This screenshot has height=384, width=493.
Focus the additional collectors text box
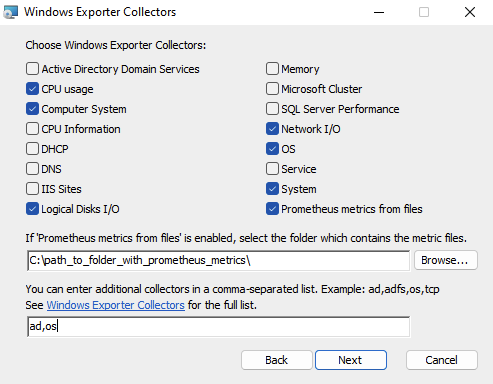(219, 326)
